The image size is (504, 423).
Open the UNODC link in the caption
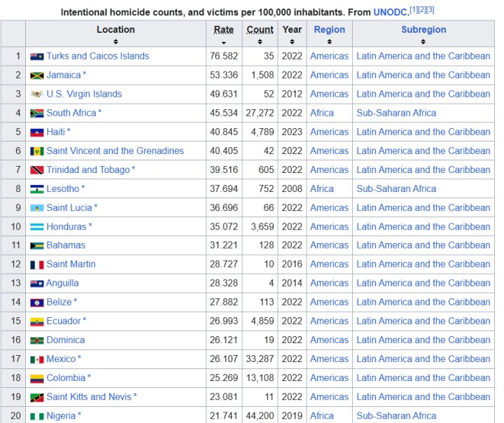pyautogui.click(x=391, y=13)
